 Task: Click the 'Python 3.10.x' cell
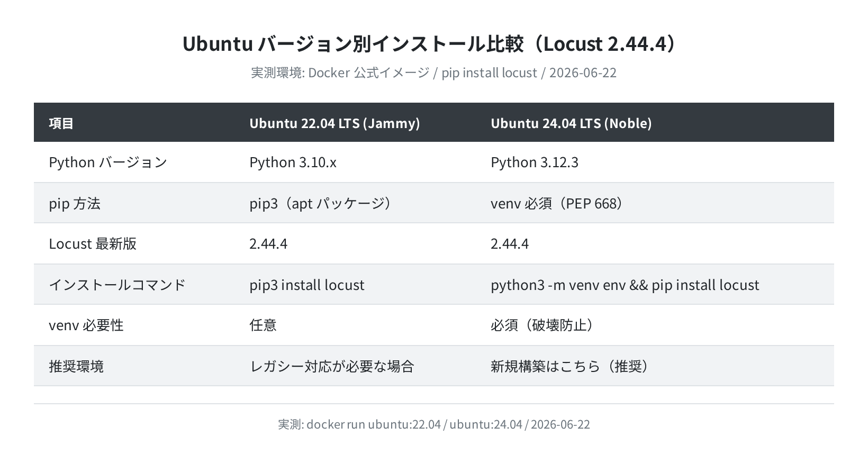click(293, 162)
